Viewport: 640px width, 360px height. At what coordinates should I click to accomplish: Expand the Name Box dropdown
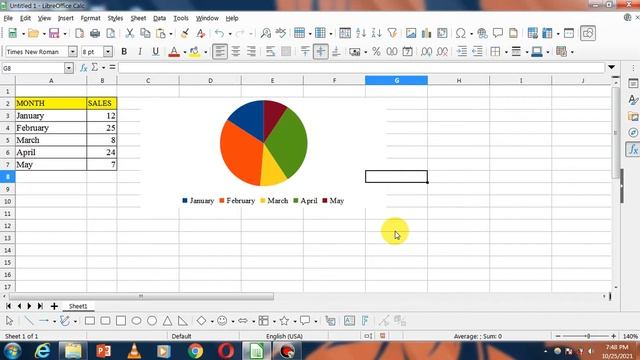click(x=69, y=68)
